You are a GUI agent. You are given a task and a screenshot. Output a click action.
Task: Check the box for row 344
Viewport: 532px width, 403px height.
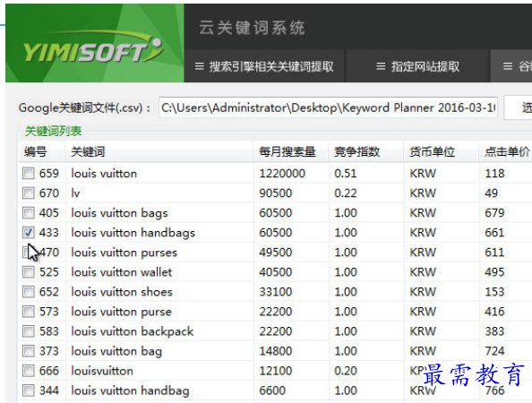pyautogui.click(x=28, y=390)
